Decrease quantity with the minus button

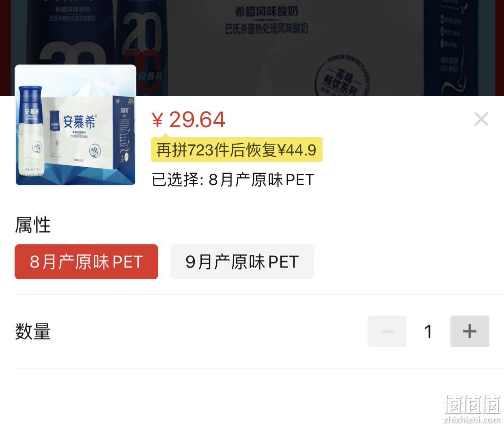pyautogui.click(x=387, y=331)
